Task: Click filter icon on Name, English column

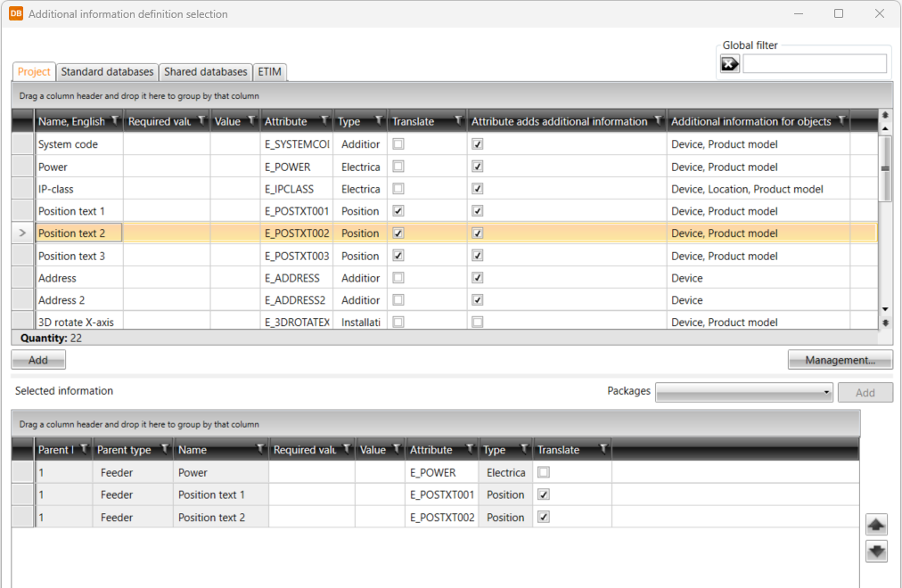Action: tap(114, 121)
